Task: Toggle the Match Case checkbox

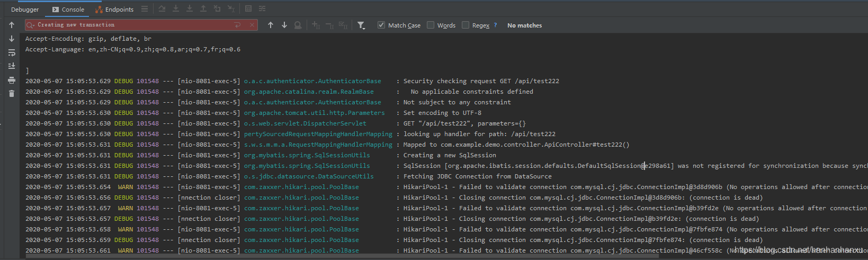Action: (x=381, y=25)
